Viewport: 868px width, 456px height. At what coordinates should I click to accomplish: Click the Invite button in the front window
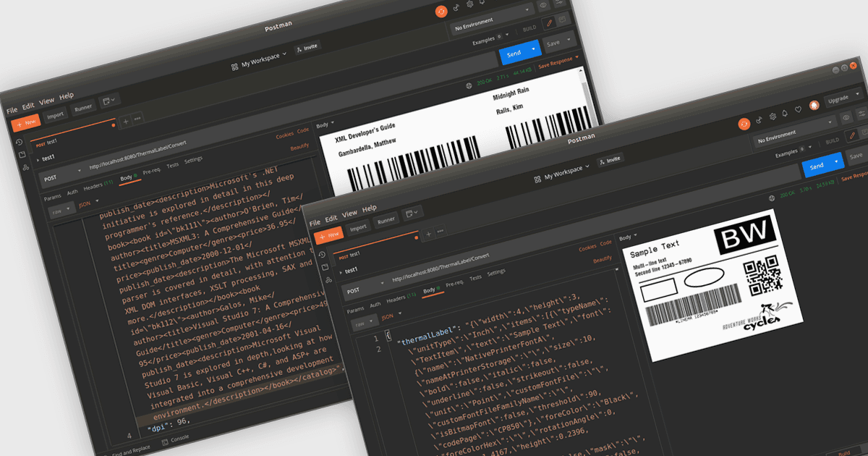tap(610, 160)
